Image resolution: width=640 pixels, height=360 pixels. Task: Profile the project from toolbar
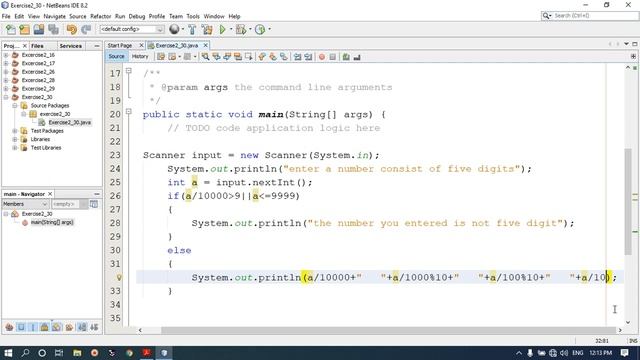coord(260,29)
